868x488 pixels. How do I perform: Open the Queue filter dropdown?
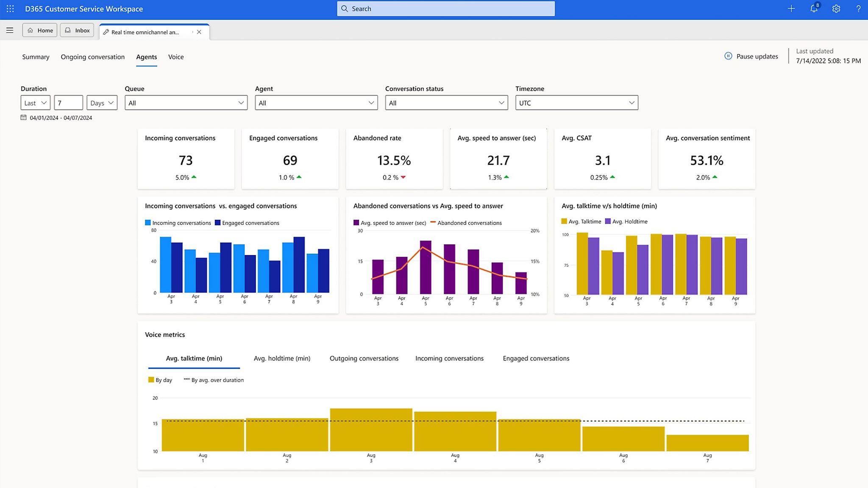pyautogui.click(x=186, y=103)
